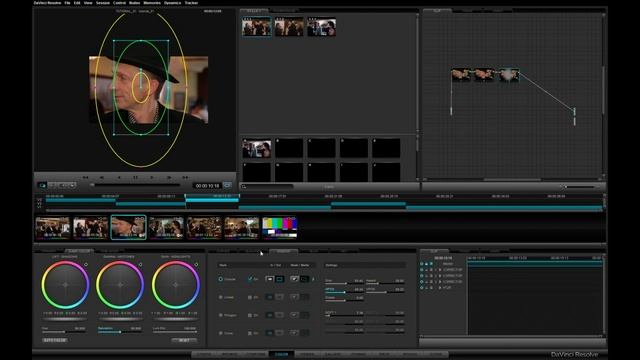Screen dimensions: 640x360
Task: Click the icon right of viewer timecode
Action: (x=227, y=185)
